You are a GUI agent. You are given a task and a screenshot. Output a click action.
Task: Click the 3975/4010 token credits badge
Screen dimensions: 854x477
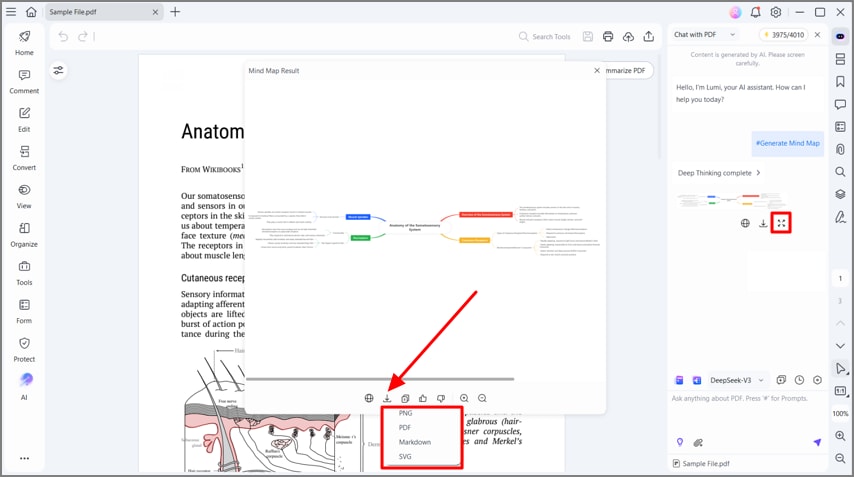784,34
